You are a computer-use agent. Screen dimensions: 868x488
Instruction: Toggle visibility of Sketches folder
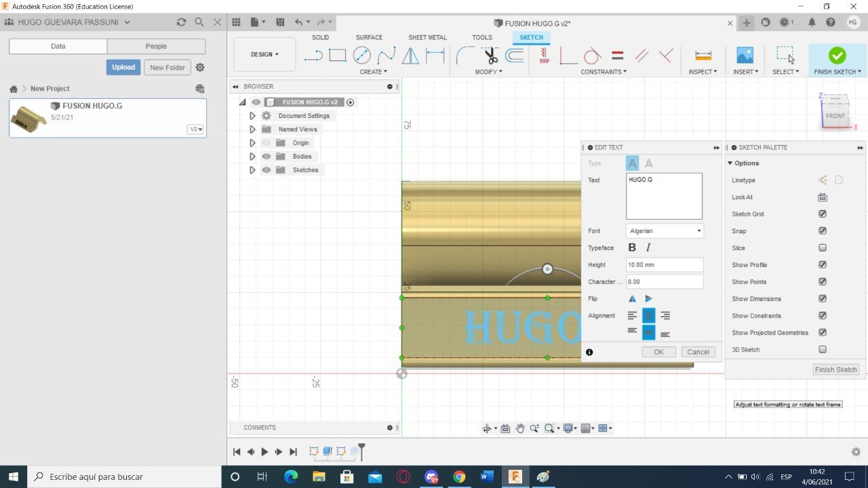pyautogui.click(x=267, y=170)
